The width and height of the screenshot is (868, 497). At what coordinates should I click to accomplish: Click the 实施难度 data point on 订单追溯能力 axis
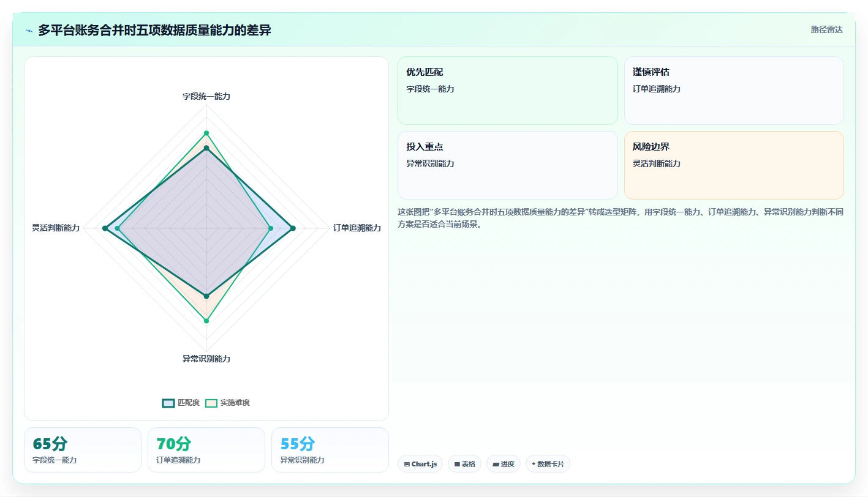coord(271,228)
